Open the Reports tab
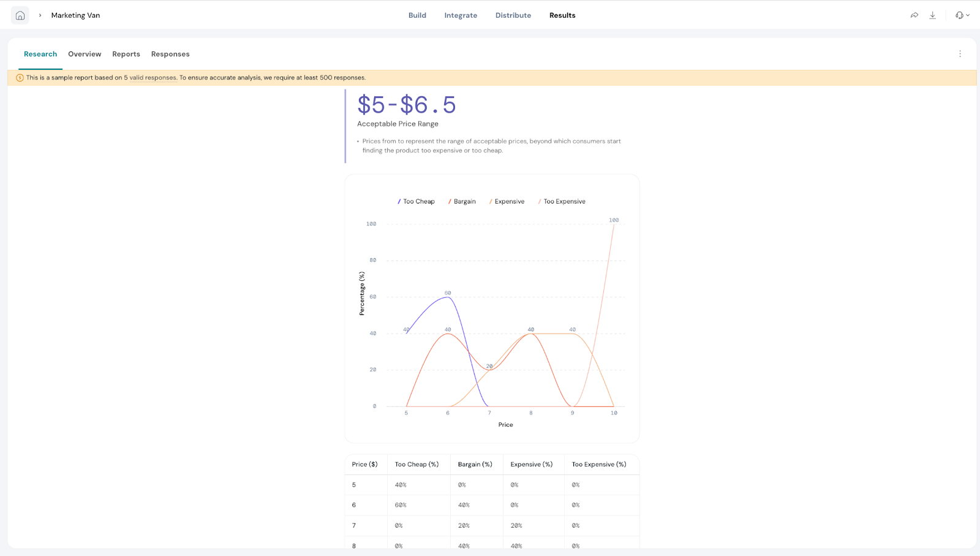This screenshot has width=980, height=556. 126,54
